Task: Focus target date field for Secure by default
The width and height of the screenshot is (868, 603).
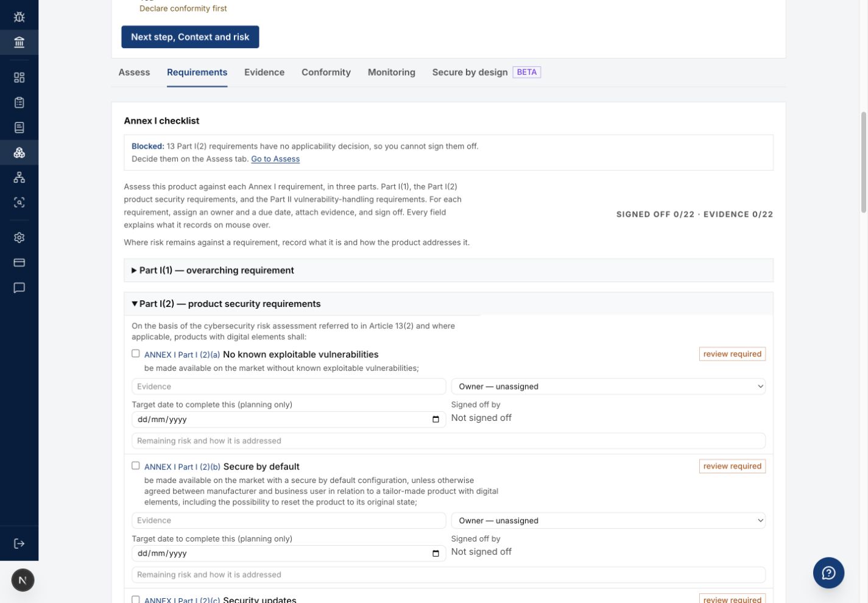Action: [289, 553]
